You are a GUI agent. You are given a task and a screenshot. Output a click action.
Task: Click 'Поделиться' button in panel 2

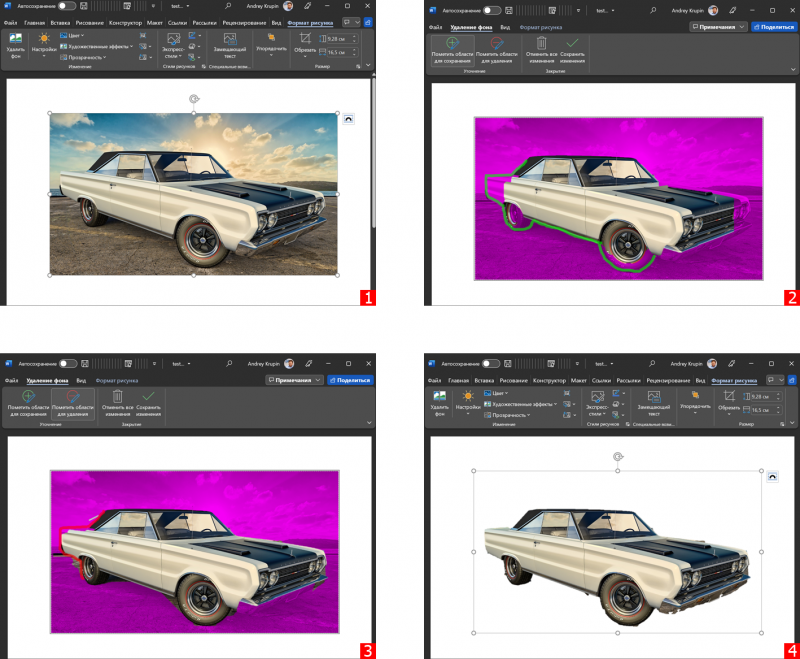click(x=774, y=27)
